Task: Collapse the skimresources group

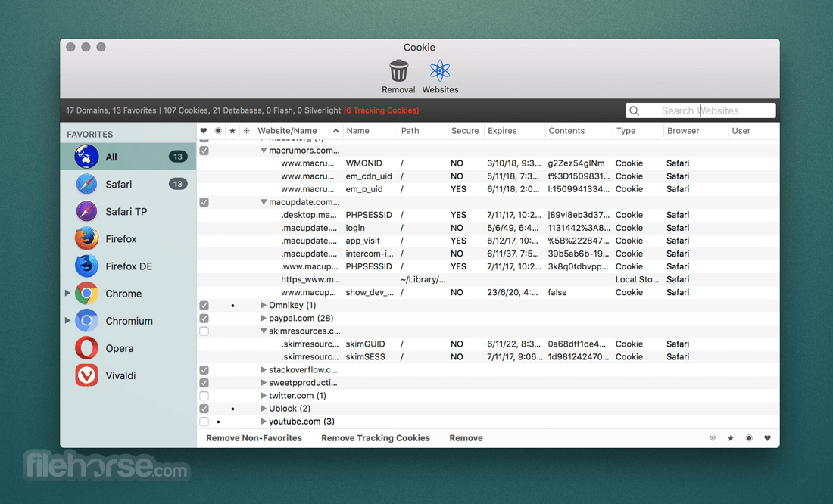Action: point(263,331)
